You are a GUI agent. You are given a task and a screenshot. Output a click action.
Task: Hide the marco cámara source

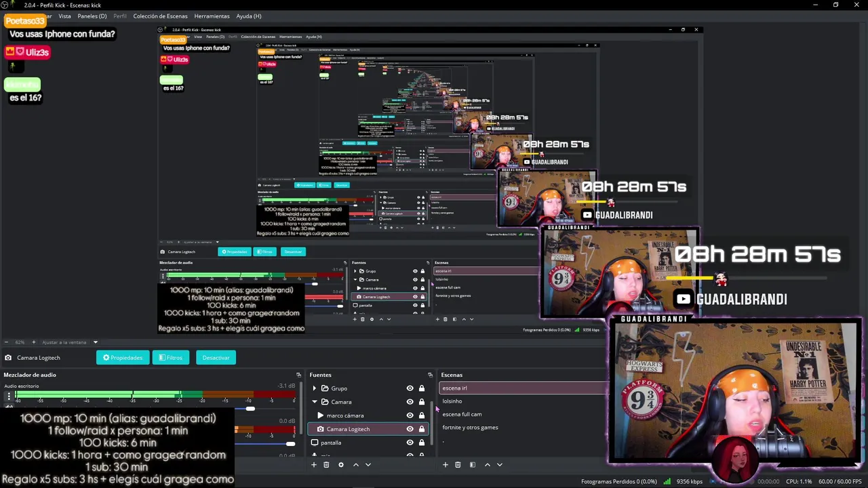pos(410,415)
